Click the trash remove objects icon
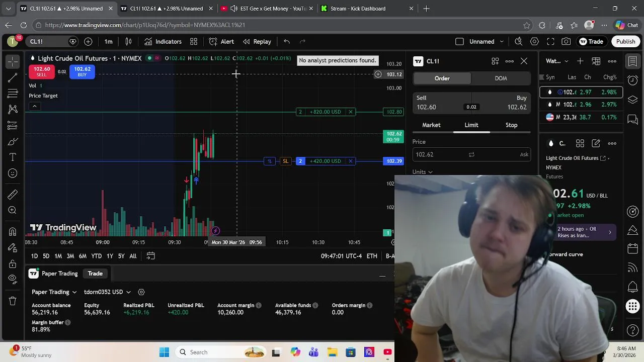This screenshot has height=362, width=644. [13, 301]
